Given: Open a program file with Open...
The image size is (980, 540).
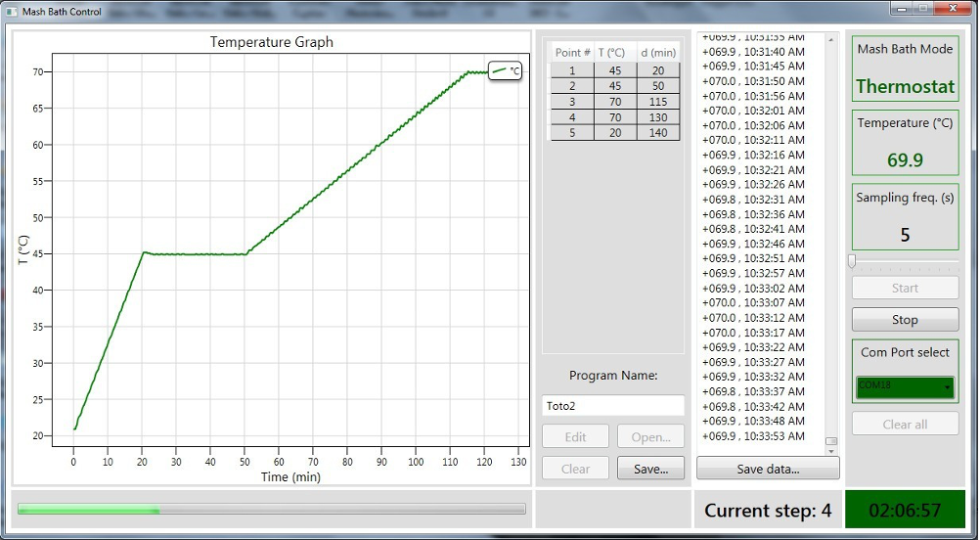Looking at the screenshot, I should [650, 436].
